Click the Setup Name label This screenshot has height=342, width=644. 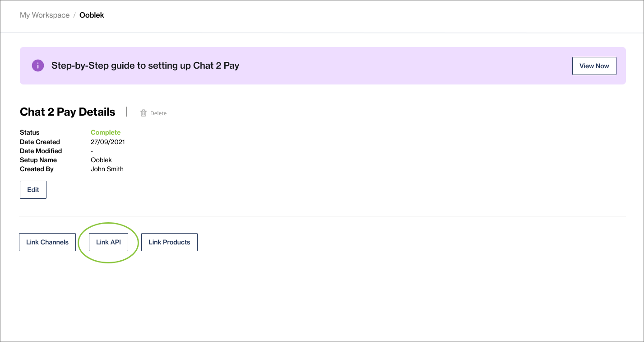tap(38, 160)
